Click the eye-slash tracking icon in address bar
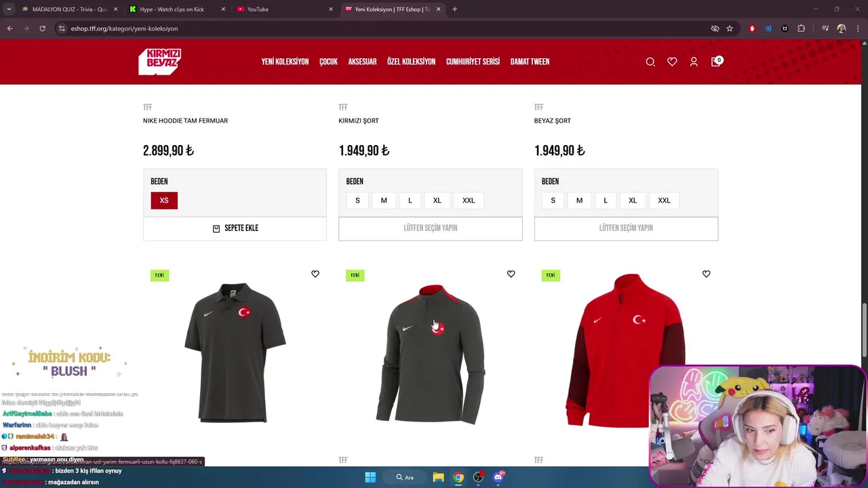Screen dimensions: 868x488 click(x=715, y=28)
